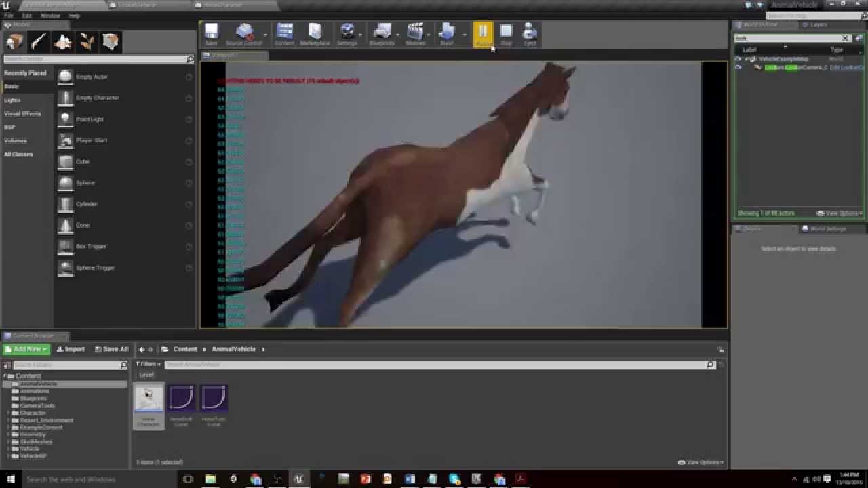Select the Place mode icon
The width and height of the screenshot is (868, 488).
coord(14,42)
